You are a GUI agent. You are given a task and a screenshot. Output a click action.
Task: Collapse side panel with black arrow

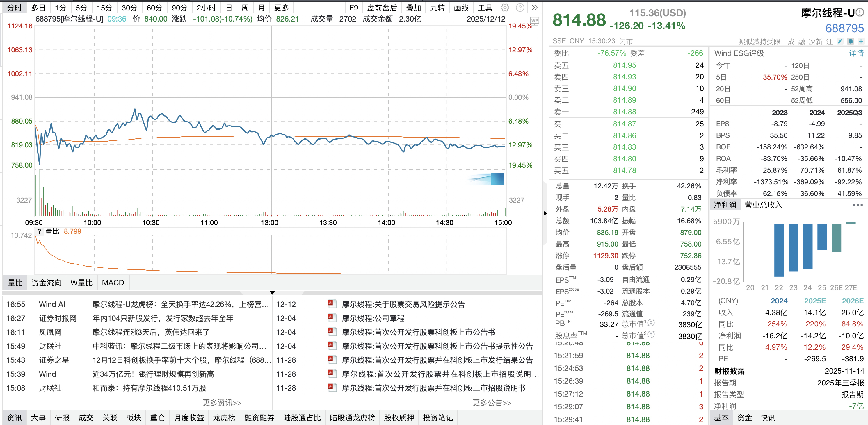(x=545, y=213)
